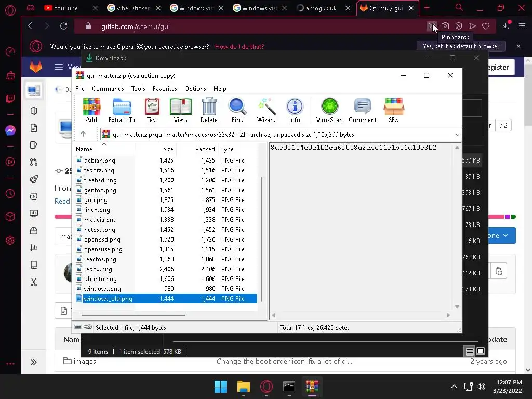Click the Add toolbar icon in WinRAR
The height and width of the screenshot is (399, 532).
(x=91, y=110)
